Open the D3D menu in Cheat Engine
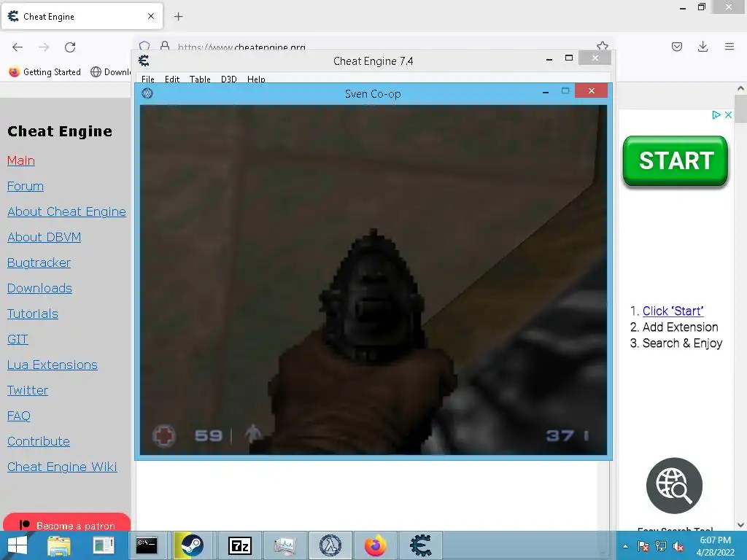747x560 pixels. coord(228,79)
